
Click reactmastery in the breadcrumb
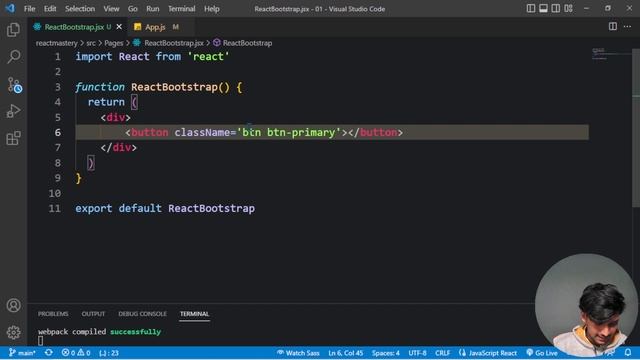click(56, 43)
